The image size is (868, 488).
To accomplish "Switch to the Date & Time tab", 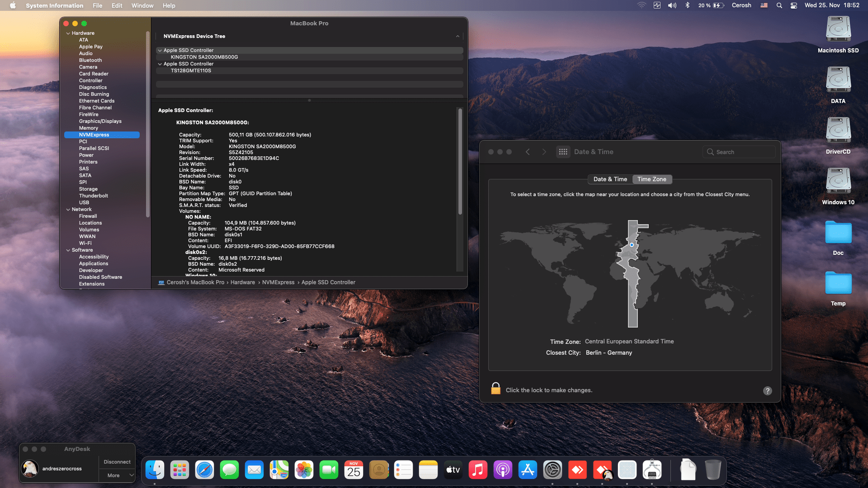I will coord(610,179).
